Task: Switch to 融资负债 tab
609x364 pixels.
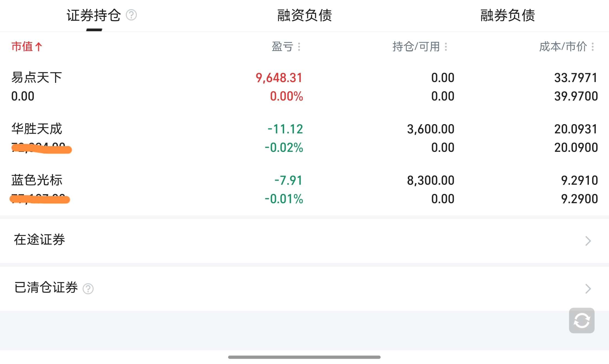Action: tap(304, 15)
